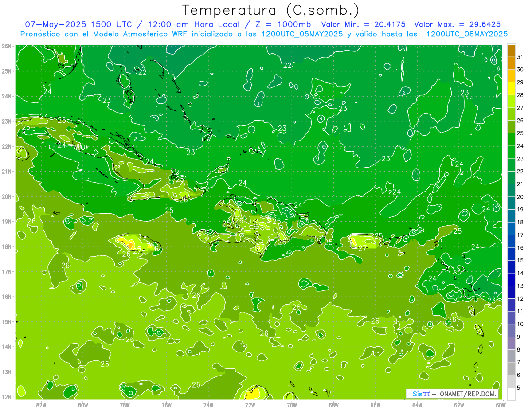Click the valid-until time "1200UTC_08MAY2025"
The width and height of the screenshot is (532, 411).
pyautogui.click(x=467, y=34)
